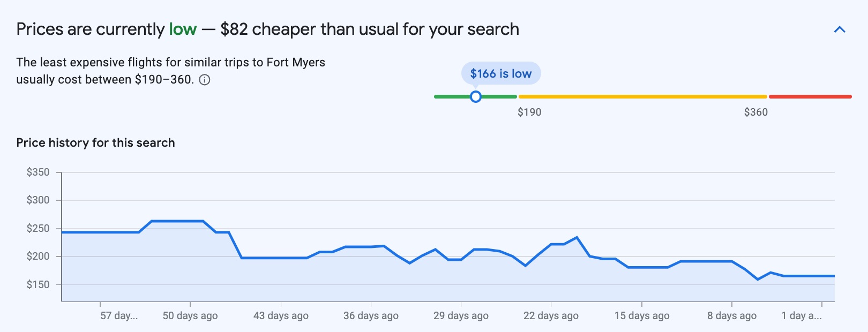The height and width of the screenshot is (332, 868).
Task: Select the yellow typical-price segment of the bar
Action: [x=643, y=97]
